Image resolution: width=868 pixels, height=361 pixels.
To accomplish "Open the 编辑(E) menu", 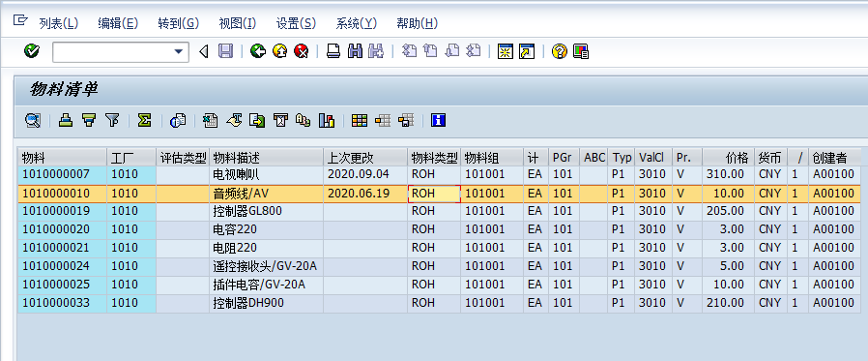I will [x=118, y=23].
